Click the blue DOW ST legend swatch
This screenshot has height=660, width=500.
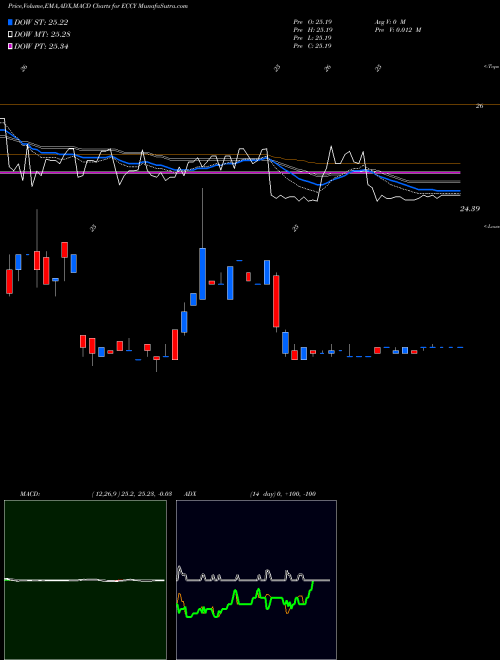coord(11,22)
